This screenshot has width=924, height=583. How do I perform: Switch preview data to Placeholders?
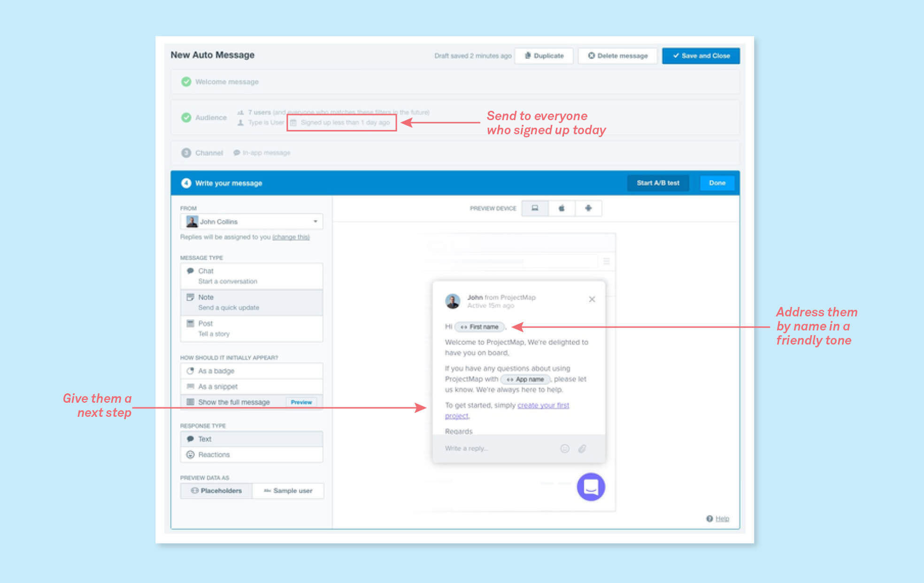pos(216,491)
